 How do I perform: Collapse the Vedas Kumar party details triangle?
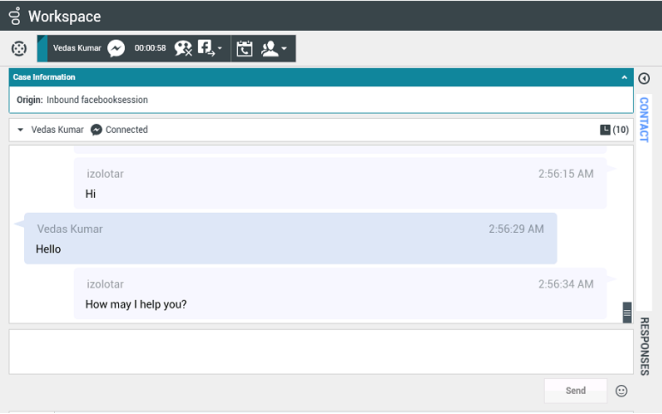pyautogui.click(x=20, y=130)
